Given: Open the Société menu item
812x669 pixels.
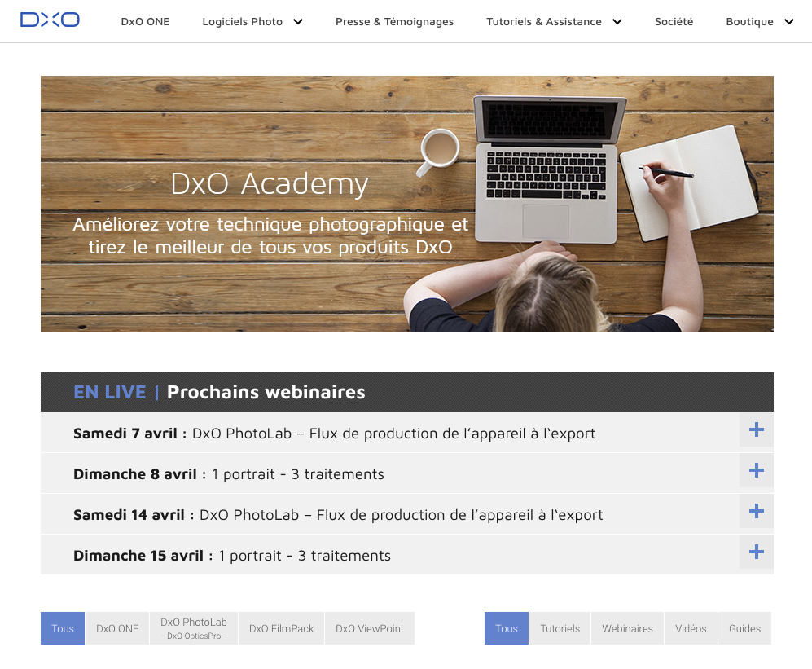Looking at the screenshot, I should 674,22.
